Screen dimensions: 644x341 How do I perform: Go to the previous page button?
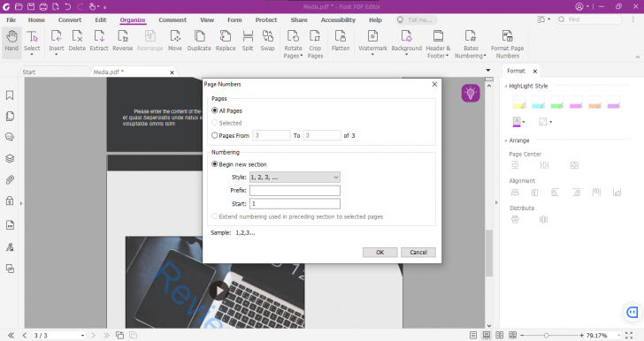[x=25, y=335]
